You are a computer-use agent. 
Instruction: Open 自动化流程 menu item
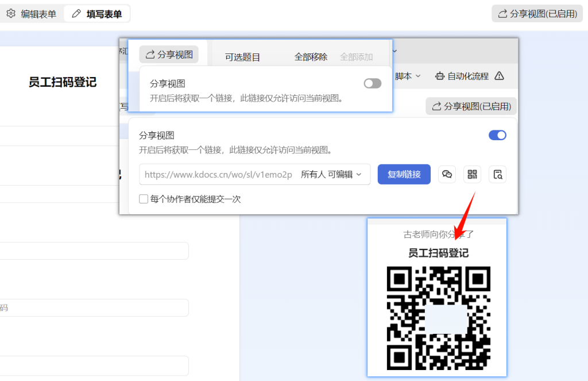coord(462,76)
